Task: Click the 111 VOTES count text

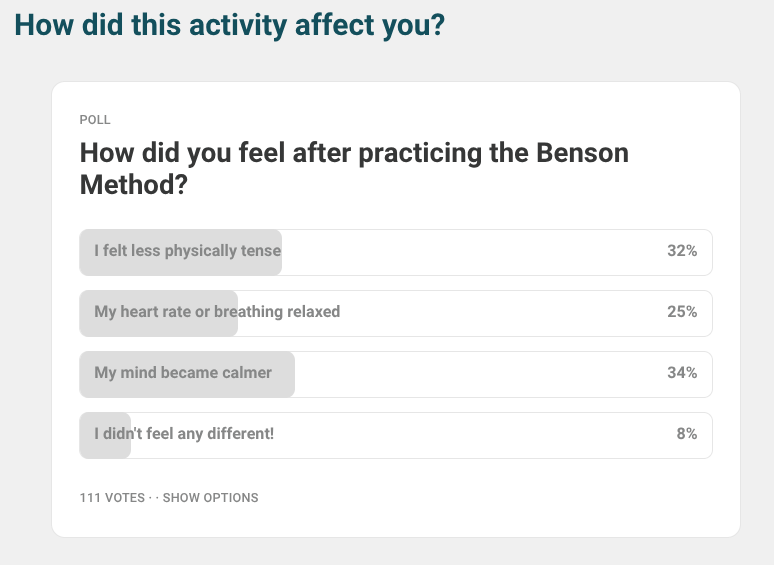Action: pyautogui.click(x=112, y=497)
